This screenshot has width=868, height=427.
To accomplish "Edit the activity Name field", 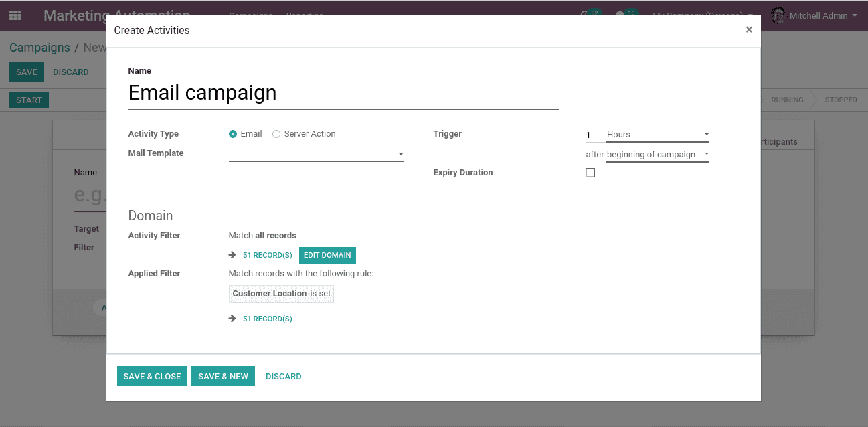I will click(343, 93).
